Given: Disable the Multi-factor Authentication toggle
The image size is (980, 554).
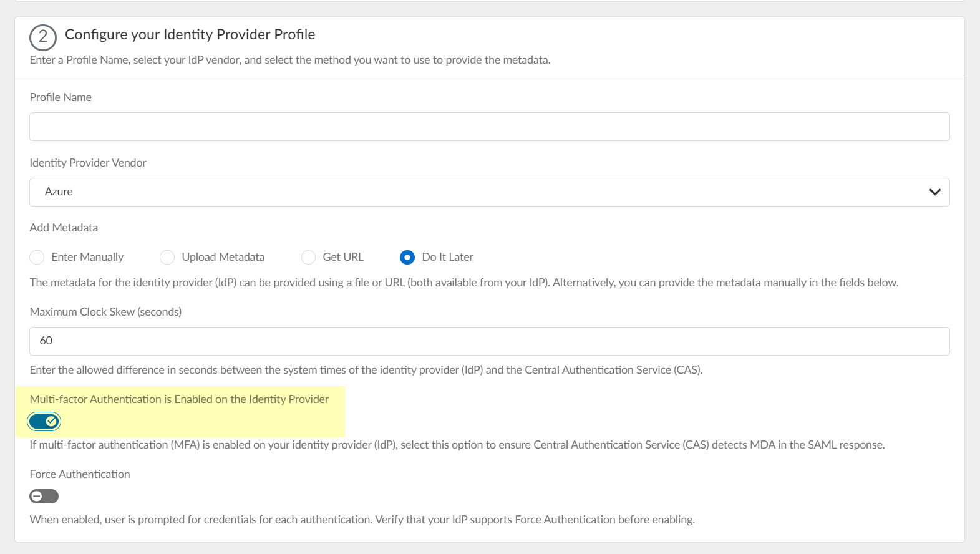Looking at the screenshot, I should tap(44, 422).
